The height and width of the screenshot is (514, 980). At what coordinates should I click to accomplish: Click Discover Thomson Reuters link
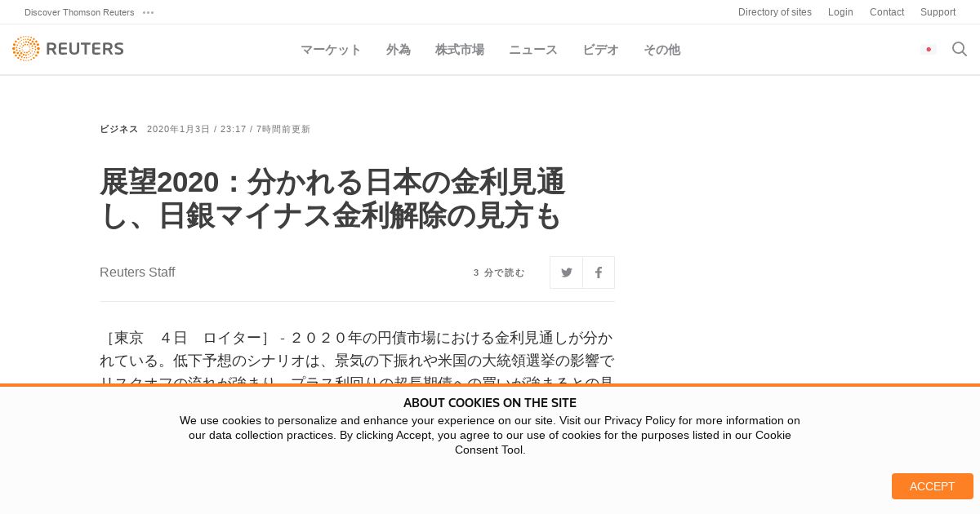(79, 12)
